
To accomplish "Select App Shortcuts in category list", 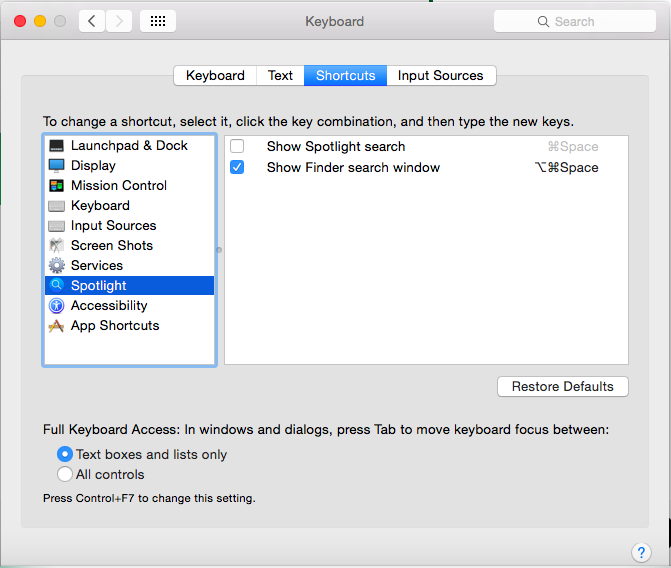I will point(129,325).
